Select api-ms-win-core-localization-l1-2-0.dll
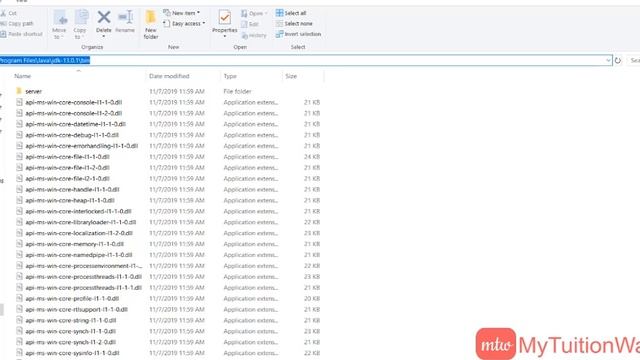Image resolution: width=640 pixels, height=360 pixels. point(79,233)
